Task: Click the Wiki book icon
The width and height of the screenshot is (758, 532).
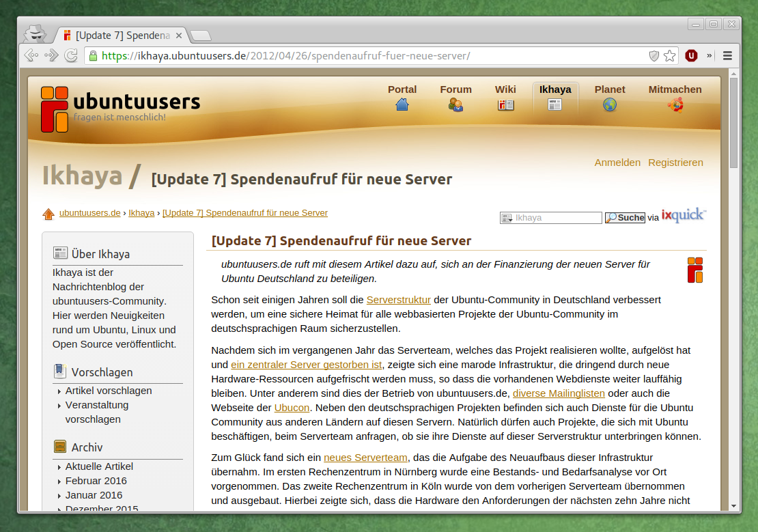Action: point(505,104)
